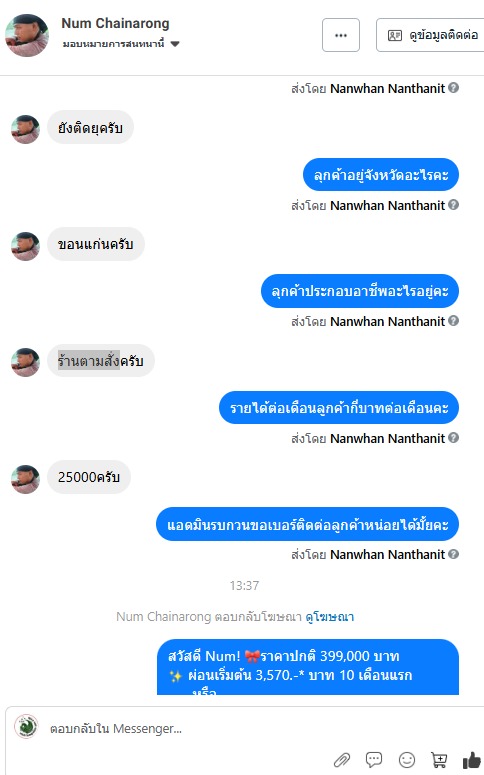The width and height of the screenshot is (484, 775).
Task: Open the emoji picker smiley icon
Action: (x=407, y=760)
